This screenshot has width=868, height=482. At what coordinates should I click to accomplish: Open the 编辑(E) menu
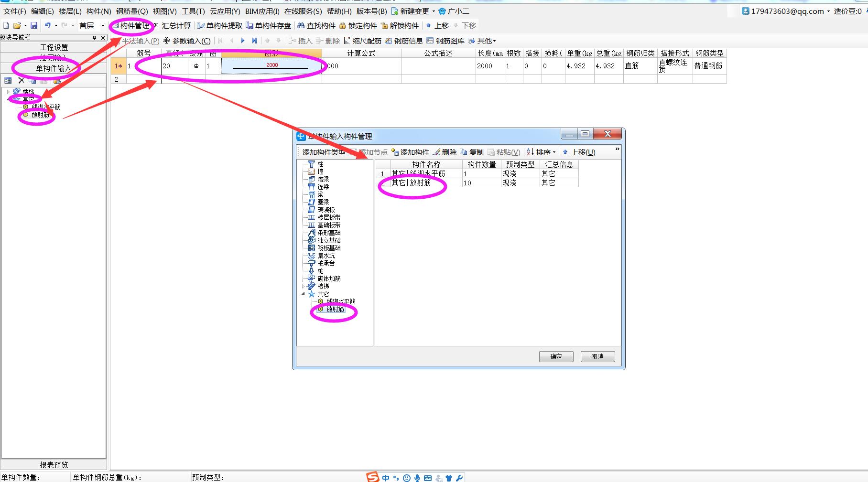pyautogui.click(x=43, y=11)
